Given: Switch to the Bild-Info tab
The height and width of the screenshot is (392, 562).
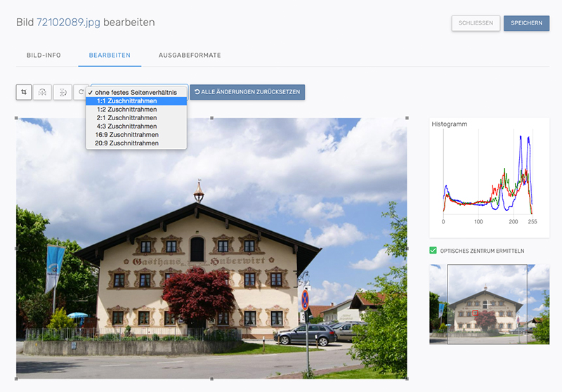Looking at the screenshot, I should (x=44, y=55).
